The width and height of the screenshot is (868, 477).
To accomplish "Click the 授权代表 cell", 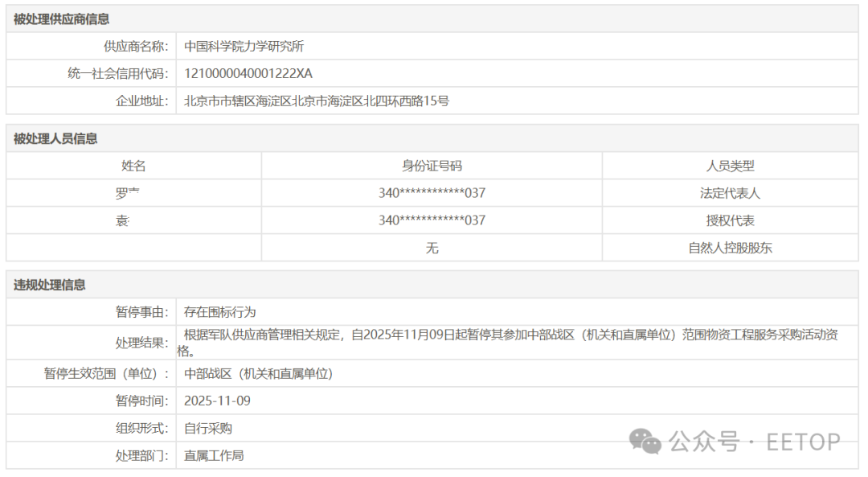I will tap(730, 220).
